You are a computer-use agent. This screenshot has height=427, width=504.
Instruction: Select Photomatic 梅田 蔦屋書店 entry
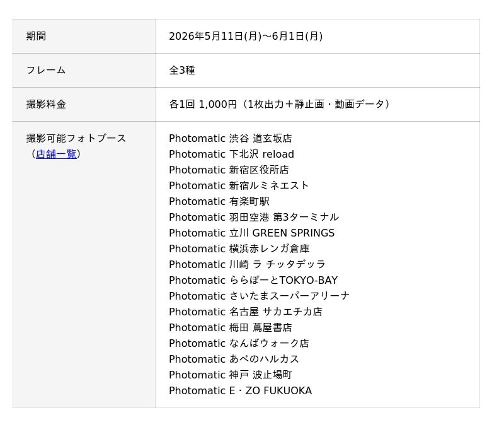(x=231, y=327)
